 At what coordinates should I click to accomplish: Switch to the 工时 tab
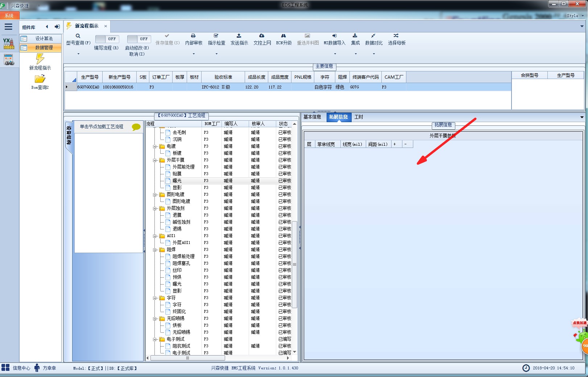pos(359,117)
